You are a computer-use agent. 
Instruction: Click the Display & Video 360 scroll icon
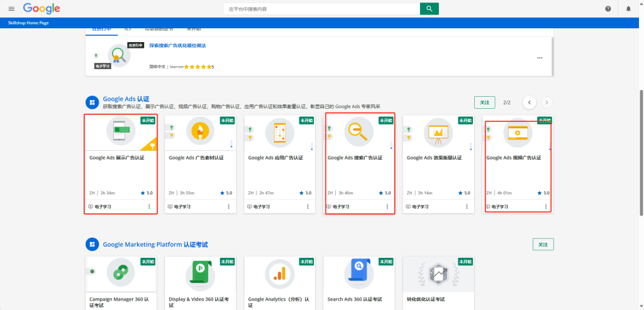(200, 273)
